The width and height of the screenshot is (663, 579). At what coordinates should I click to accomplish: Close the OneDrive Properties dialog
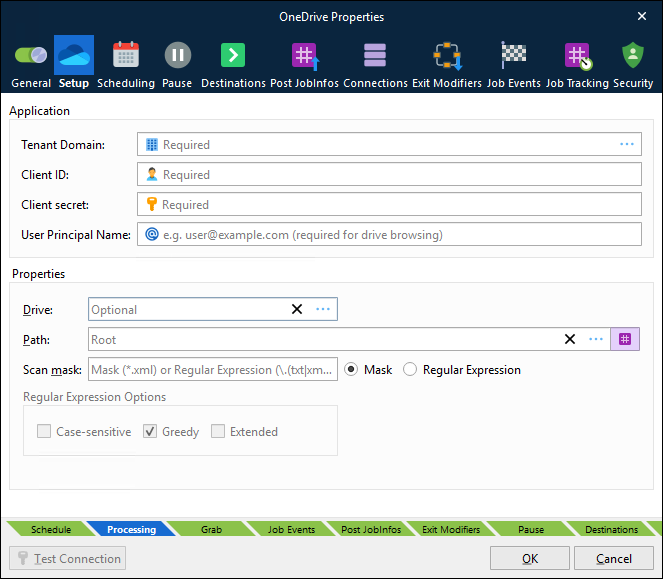click(641, 16)
